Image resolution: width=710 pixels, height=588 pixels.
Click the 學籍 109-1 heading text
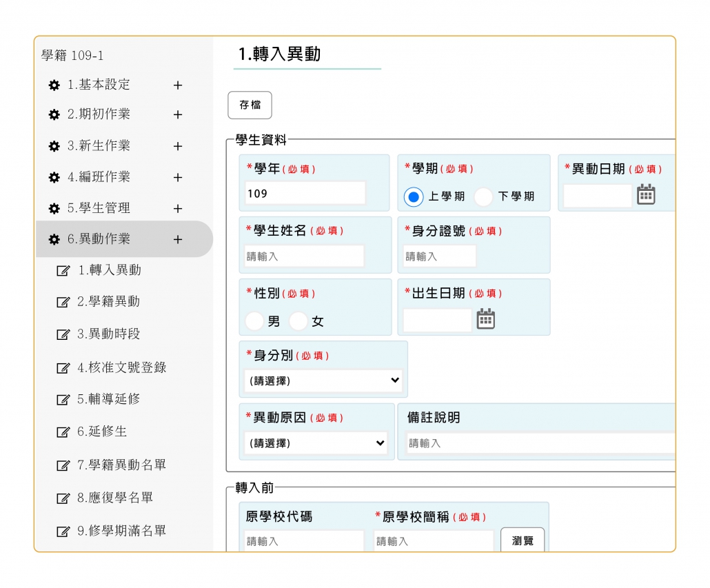[72, 56]
